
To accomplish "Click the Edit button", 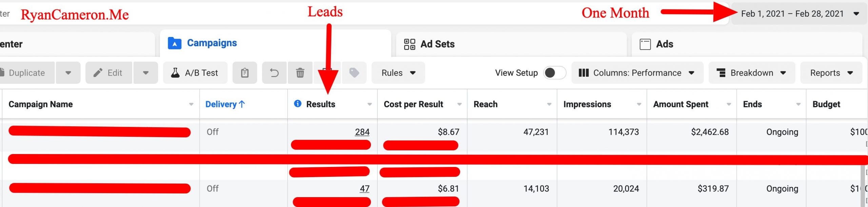I will 108,73.
